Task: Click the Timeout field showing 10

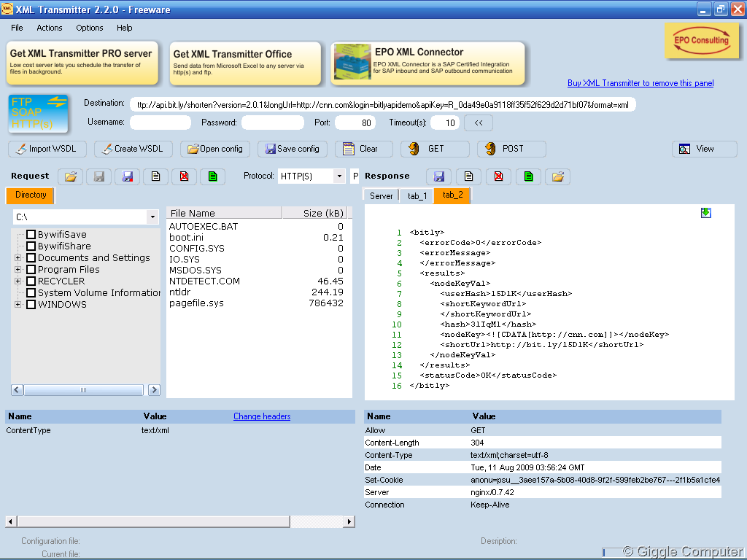Action: 445,122
